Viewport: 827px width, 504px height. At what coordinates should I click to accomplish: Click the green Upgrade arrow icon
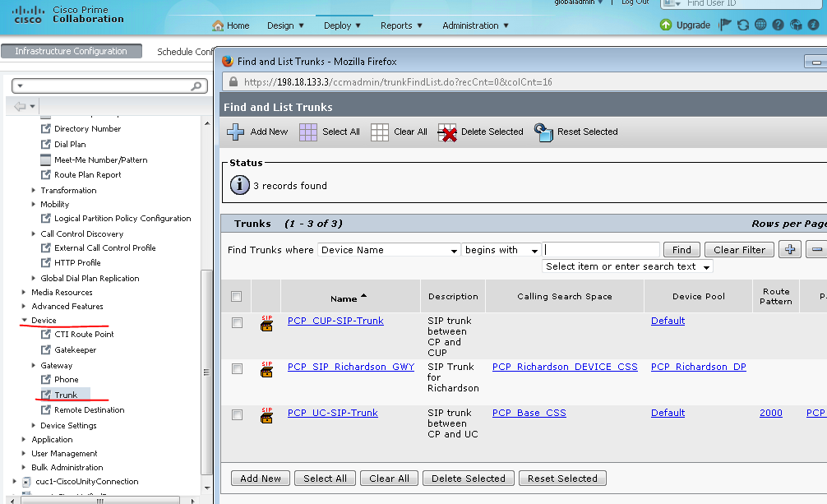(666, 25)
